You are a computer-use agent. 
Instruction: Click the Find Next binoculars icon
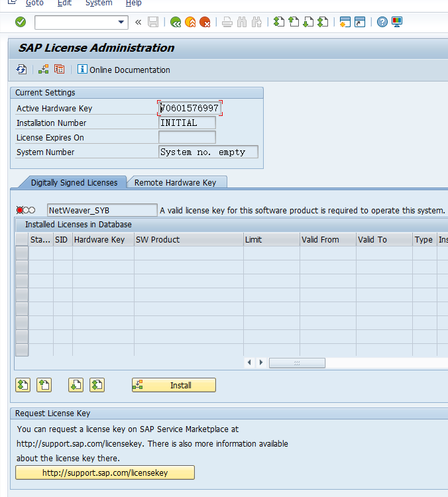pyautogui.click(x=257, y=22)
